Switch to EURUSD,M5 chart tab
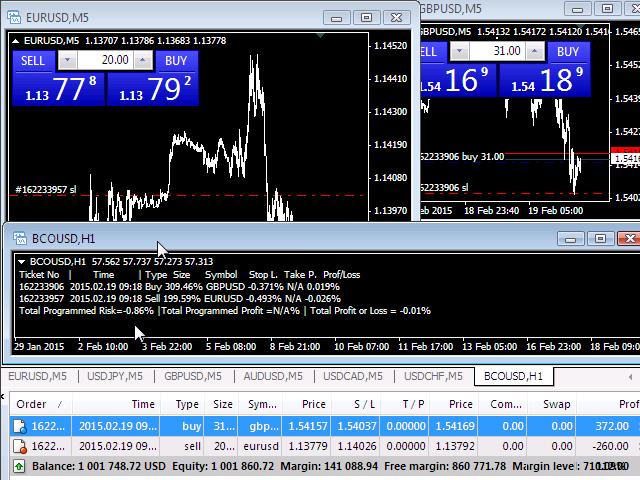 [38, 376]
